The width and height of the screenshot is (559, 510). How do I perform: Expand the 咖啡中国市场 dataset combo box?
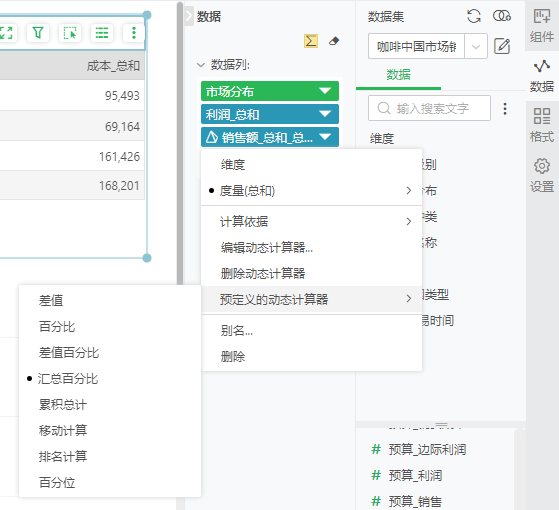coord(476,46)
